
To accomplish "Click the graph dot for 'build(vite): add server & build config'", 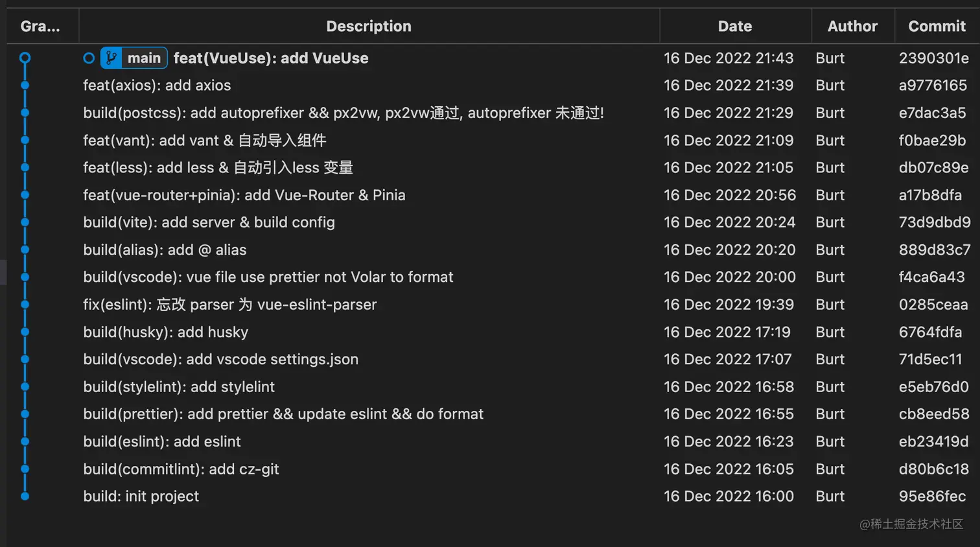I will [x=25, y=222].
